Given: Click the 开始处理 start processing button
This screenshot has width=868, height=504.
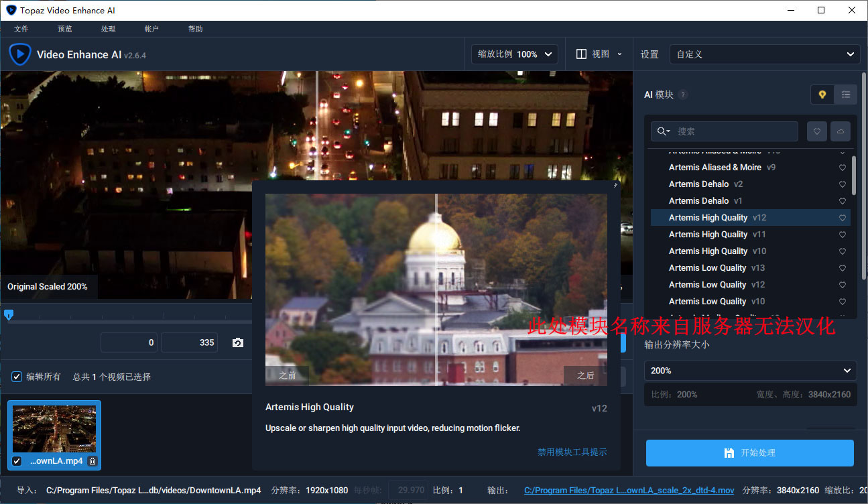Looking at the screenshot, I should click(749, 453).
